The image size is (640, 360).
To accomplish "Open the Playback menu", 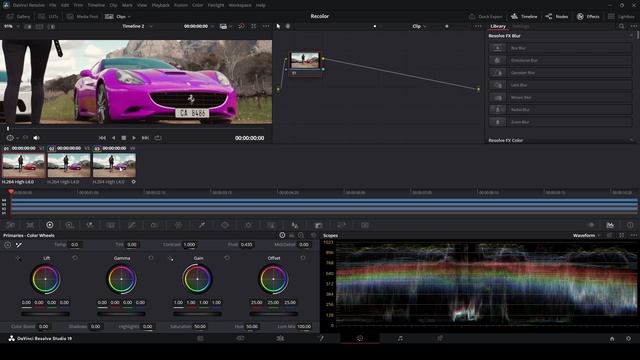I will pyautogui.click(x=160, y=5).
